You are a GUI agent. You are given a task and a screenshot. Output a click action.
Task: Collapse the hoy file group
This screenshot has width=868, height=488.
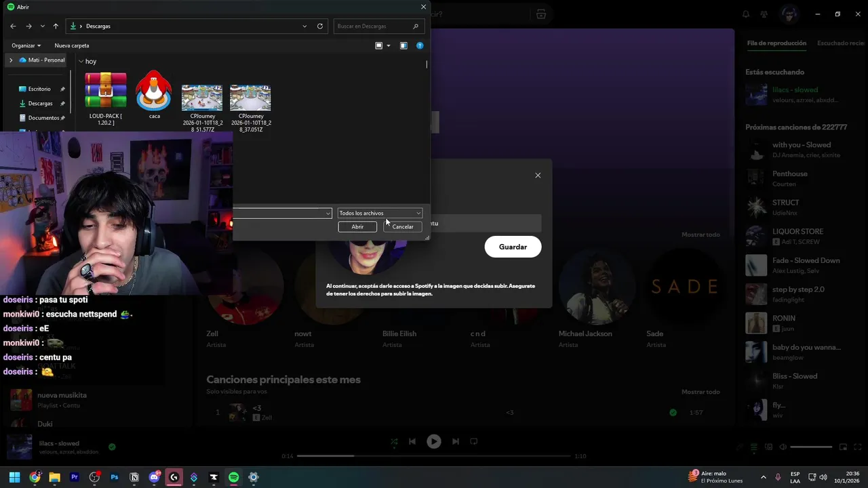point(81,61)
